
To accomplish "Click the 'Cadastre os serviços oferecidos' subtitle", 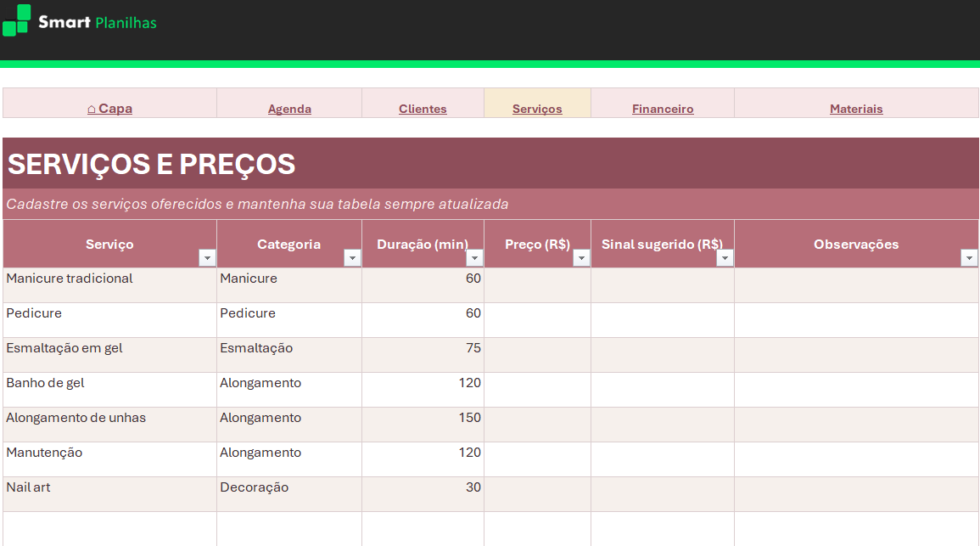I will (x=257, y=205).
